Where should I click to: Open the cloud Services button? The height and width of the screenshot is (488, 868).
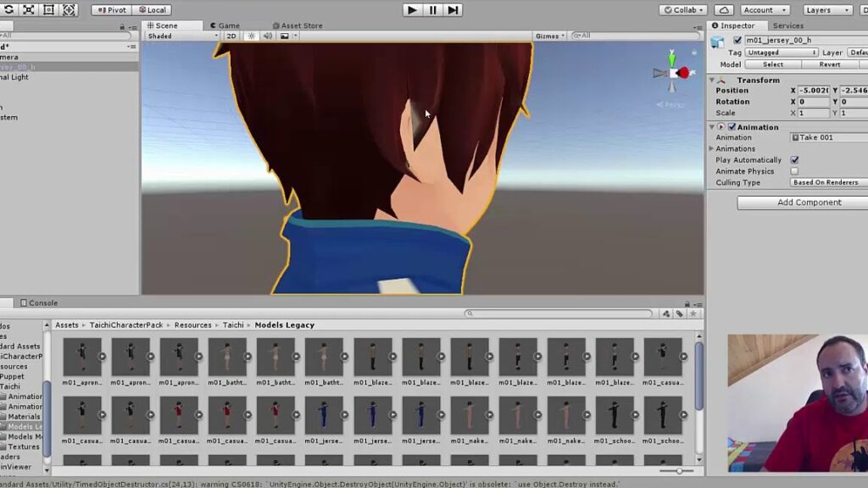(724, 10)
